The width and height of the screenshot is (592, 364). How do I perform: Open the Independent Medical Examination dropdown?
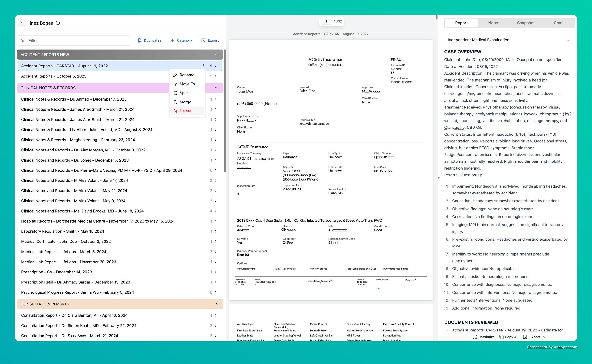[x=509, y=40]
